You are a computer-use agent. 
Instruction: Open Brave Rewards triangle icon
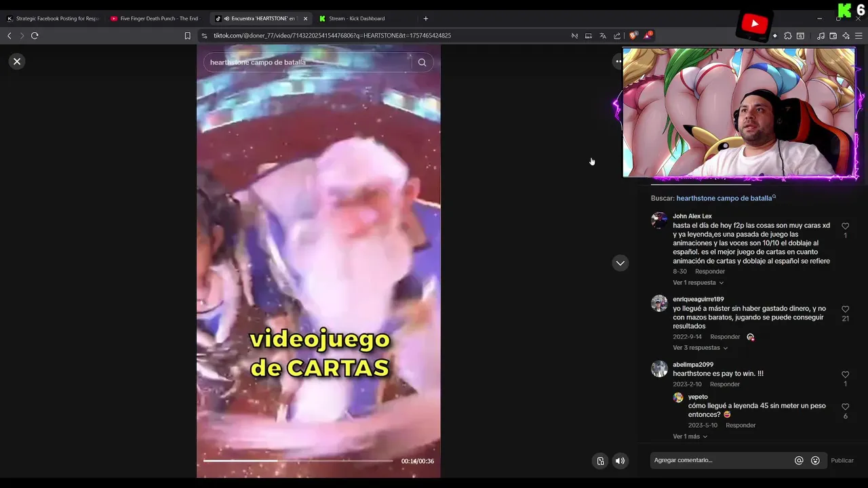click(648, 35)
